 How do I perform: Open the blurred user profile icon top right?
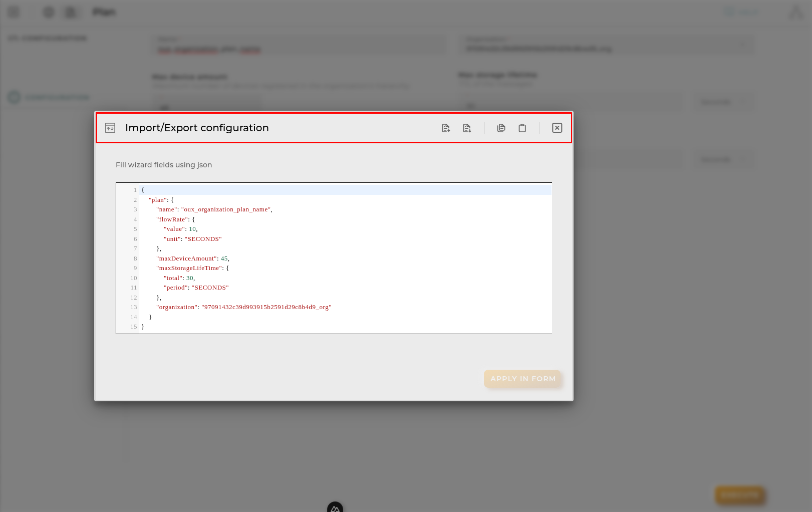(796, 12)
